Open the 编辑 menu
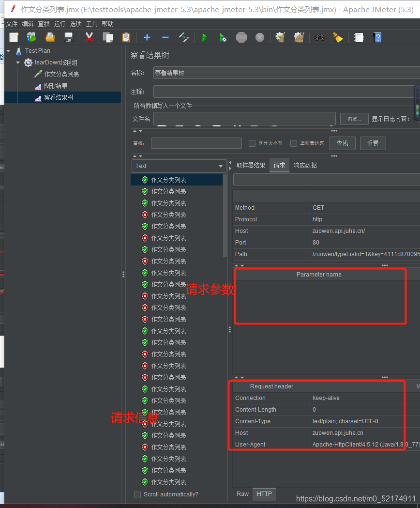 coord(28,24)
